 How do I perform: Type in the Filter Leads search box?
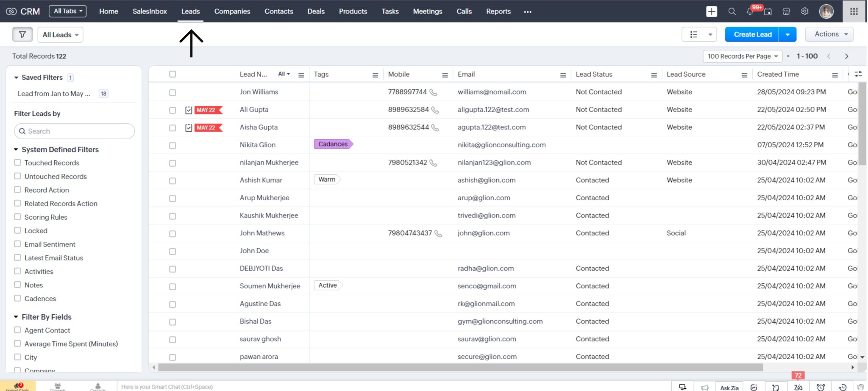click(74, 131)
